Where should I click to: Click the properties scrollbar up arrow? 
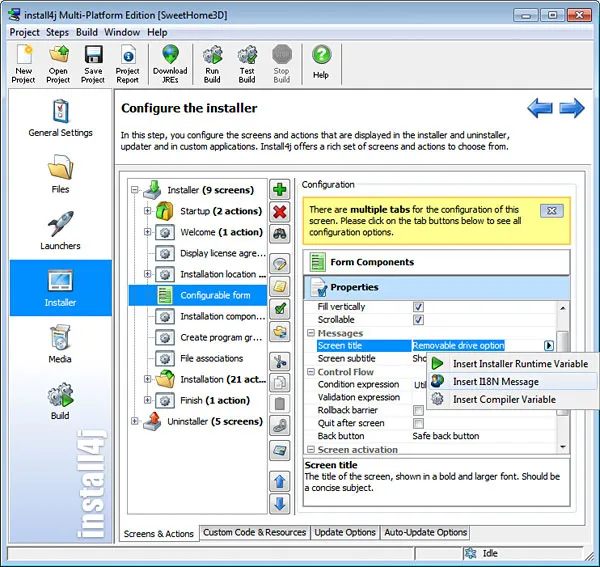point(562,308)
